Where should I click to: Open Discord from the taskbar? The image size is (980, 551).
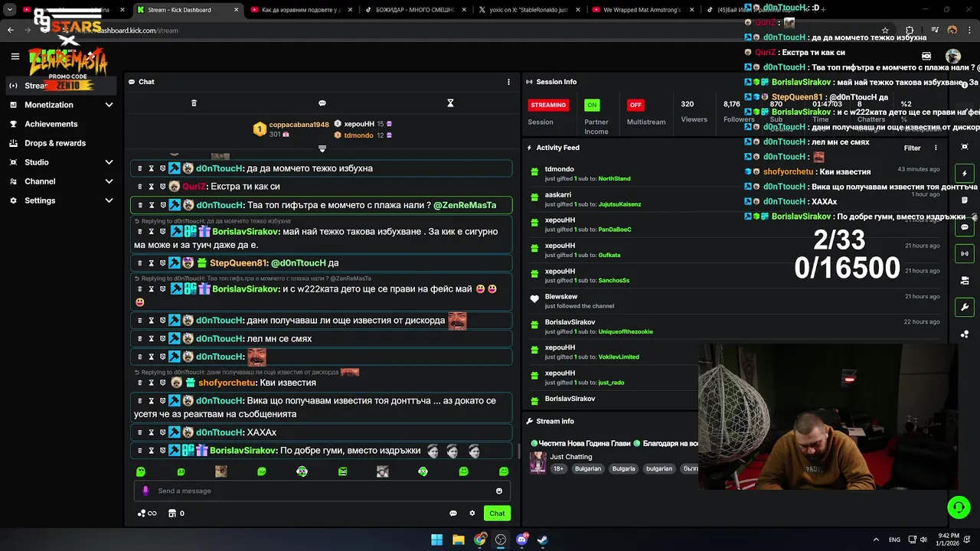(x=522, y=540)
